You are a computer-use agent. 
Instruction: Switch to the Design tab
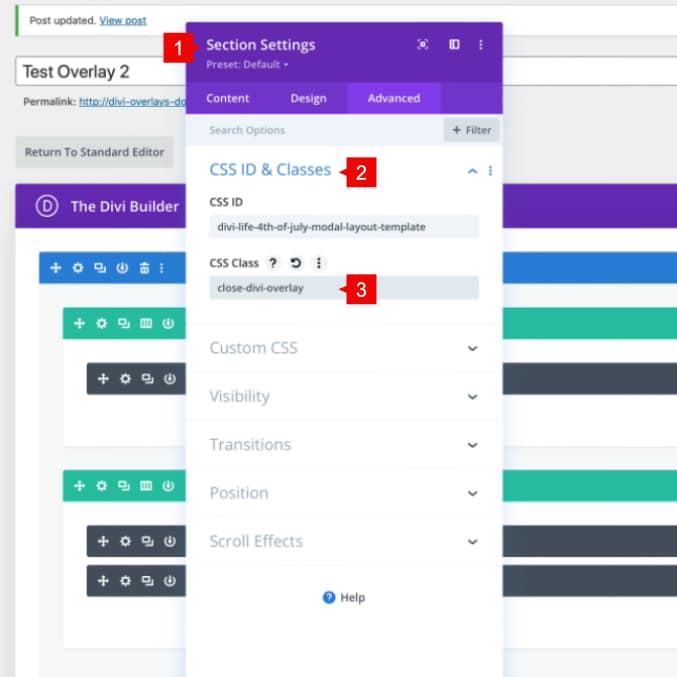[308, 98]
